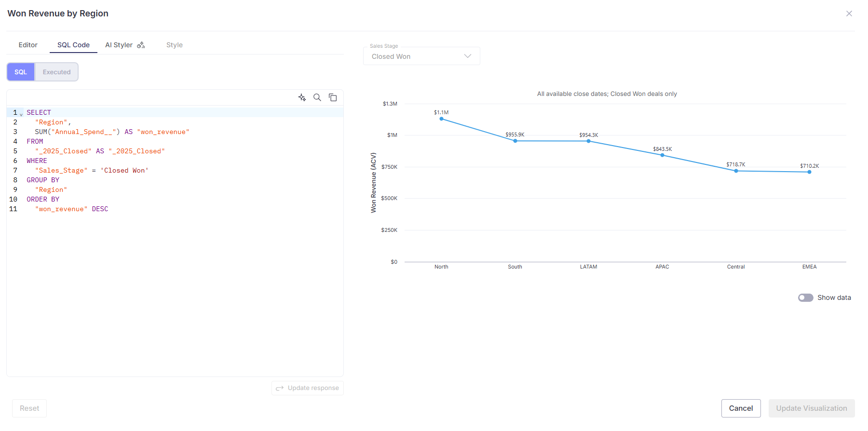
Task: Click the $955.9K value label
Action: [515, 135]
